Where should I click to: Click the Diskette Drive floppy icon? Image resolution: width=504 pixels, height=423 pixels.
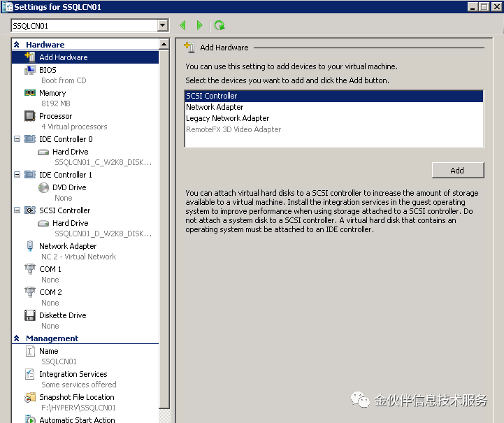coord(30,315)
